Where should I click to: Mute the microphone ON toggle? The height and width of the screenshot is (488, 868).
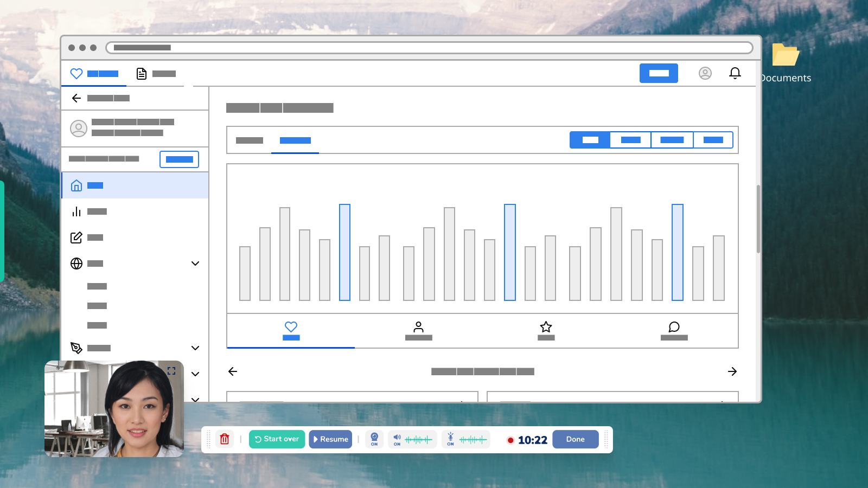[450, 439]
